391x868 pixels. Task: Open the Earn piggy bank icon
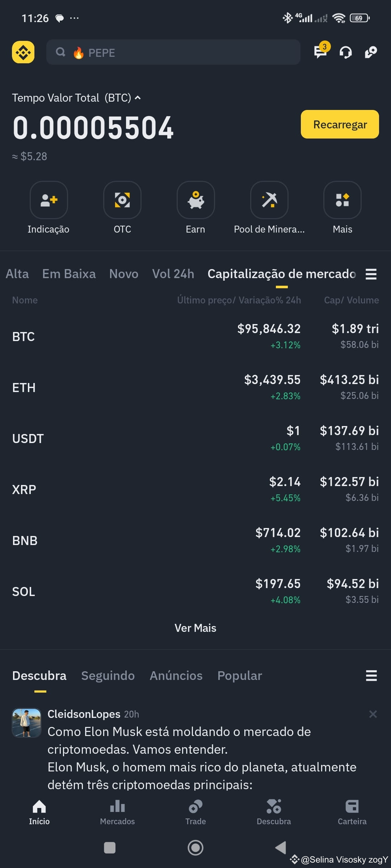(x=195, y=200)
